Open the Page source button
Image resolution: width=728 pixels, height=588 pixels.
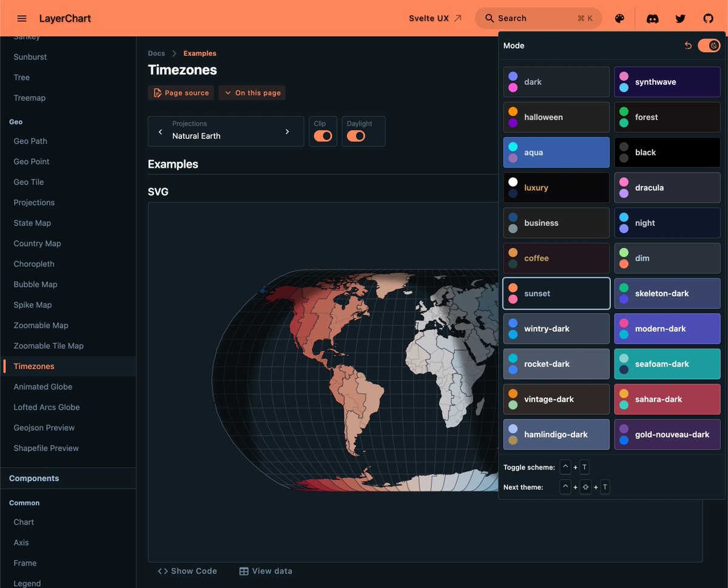tap(181, 93)
